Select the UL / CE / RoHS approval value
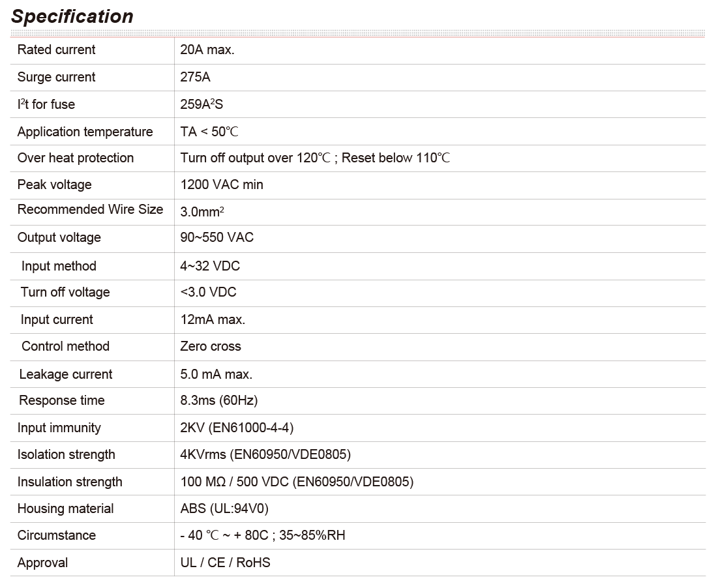 pos(225,563)
